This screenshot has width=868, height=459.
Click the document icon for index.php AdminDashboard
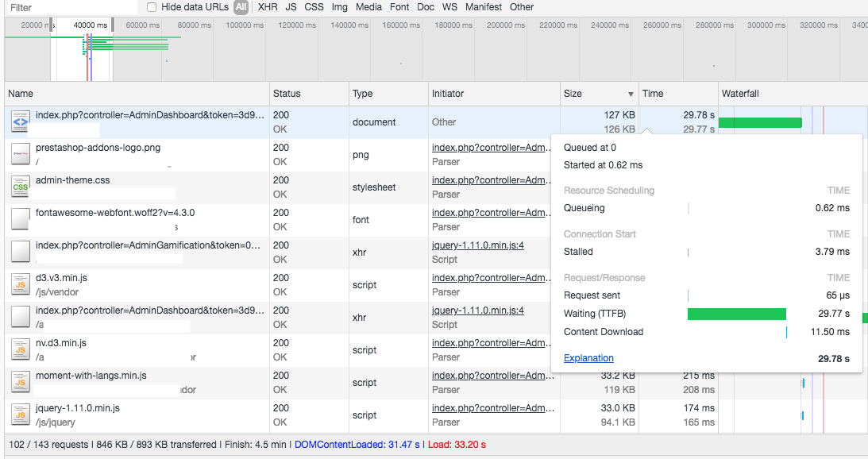21,121
